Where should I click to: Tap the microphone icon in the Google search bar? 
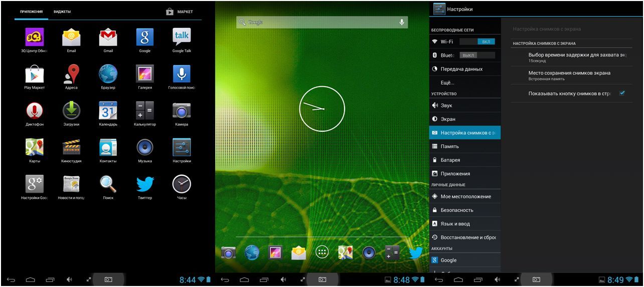tap(401, 22)
